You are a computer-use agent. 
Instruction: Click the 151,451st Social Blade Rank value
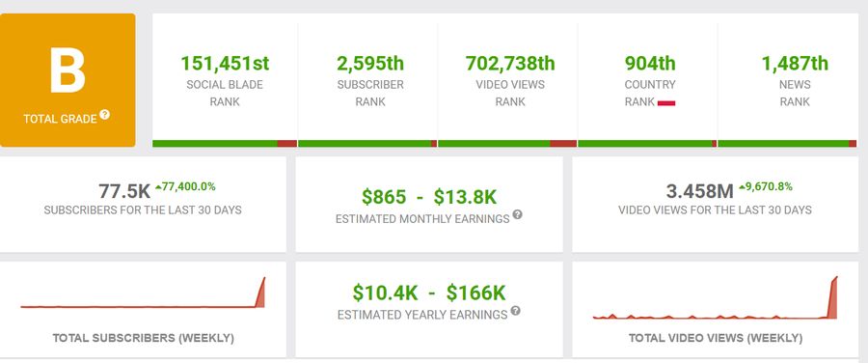click(x=225, y=64)
